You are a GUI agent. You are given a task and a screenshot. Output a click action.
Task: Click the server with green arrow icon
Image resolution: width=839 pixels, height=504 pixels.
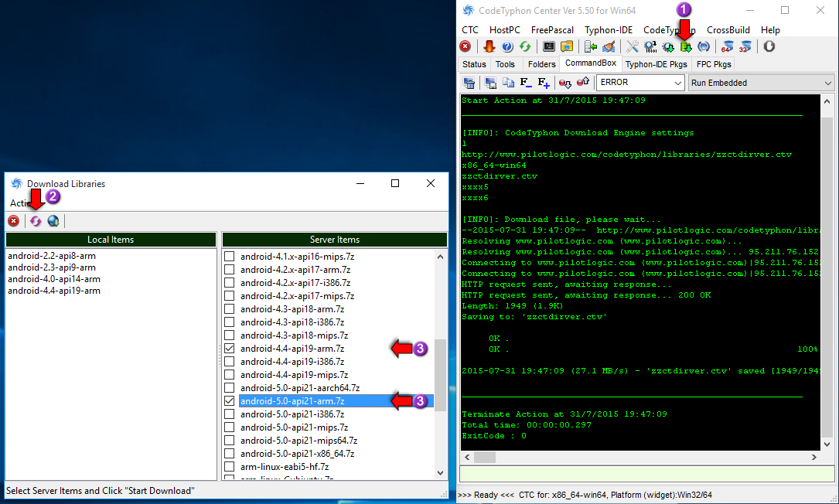(x=591, y=46)
